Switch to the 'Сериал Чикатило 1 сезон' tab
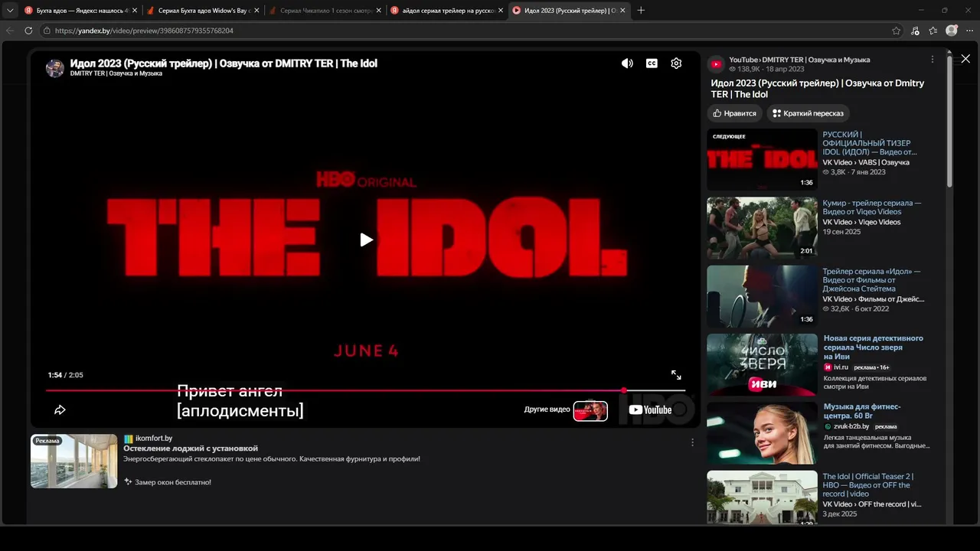 [325, 11]
